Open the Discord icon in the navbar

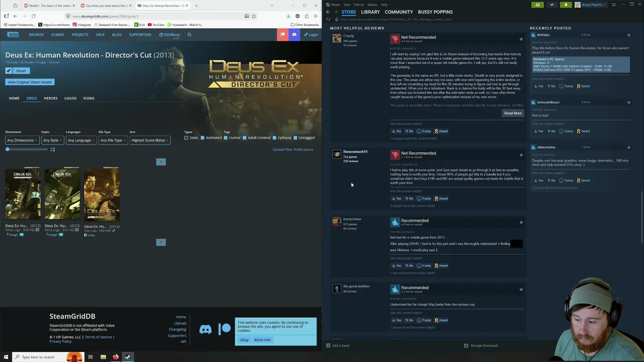(x=294, y=34)
